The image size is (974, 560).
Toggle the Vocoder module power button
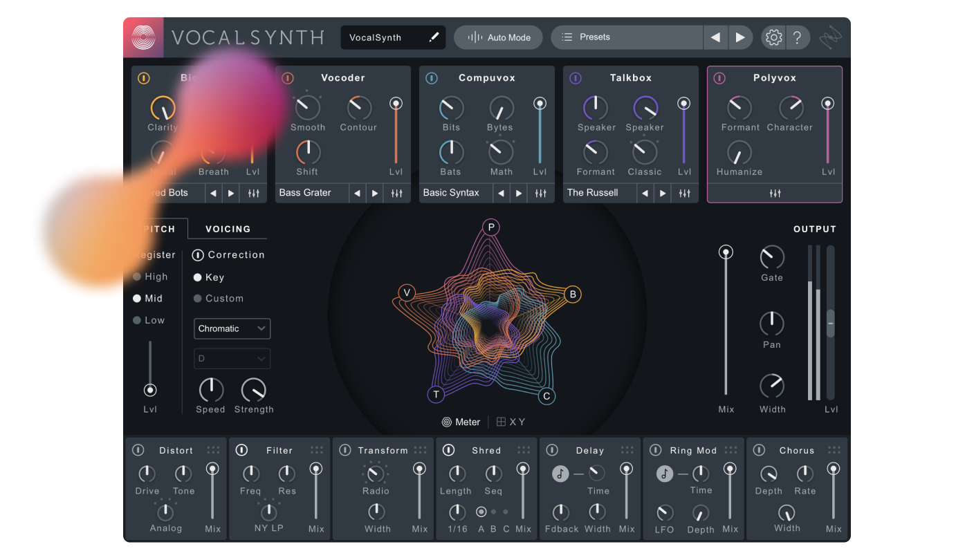pyautogui.click(x=288, y=78)
